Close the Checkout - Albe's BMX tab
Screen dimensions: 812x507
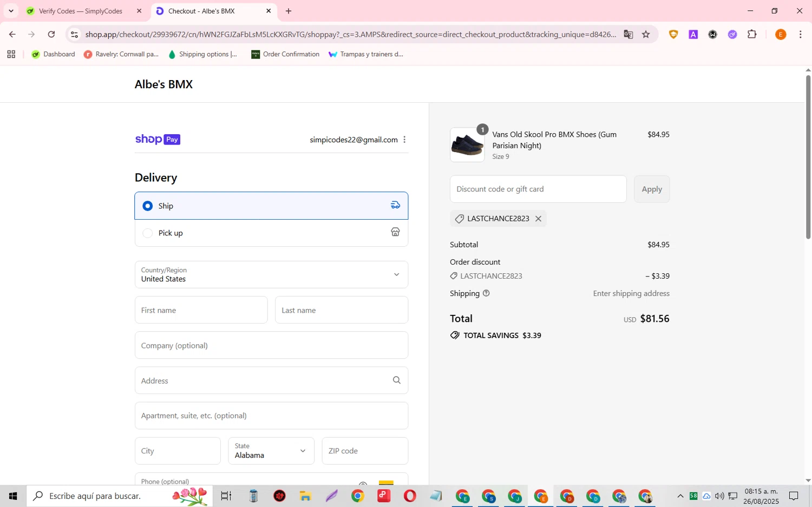269,11
